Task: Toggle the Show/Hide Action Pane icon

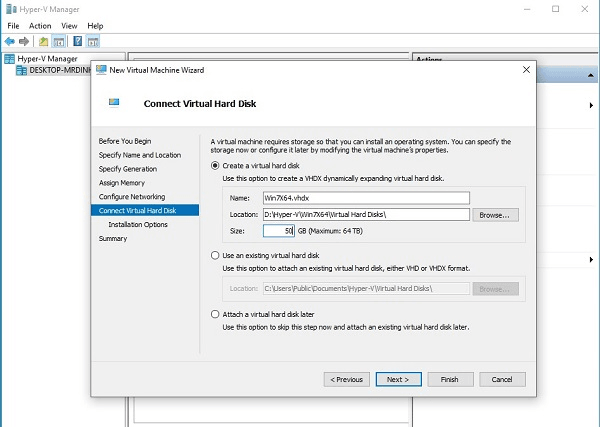Action: pos(93,41)
